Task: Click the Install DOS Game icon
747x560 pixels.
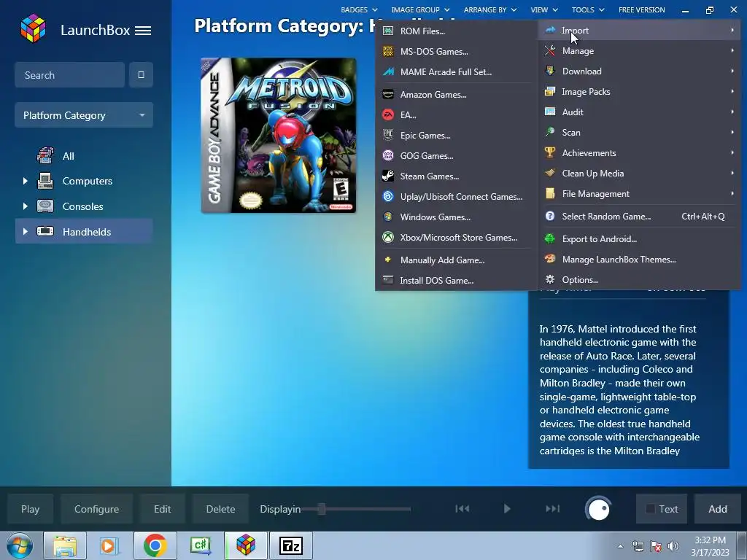Action: tap(388, 280)
